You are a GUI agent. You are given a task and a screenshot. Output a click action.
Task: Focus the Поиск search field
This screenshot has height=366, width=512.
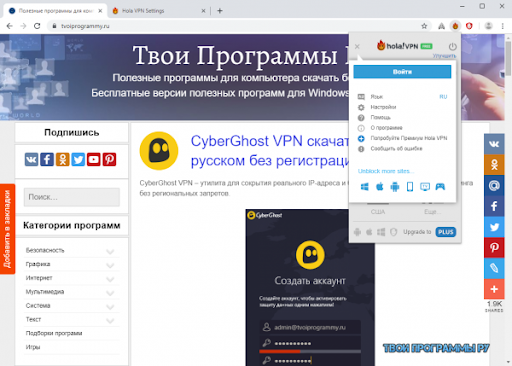tap(72, 197)
